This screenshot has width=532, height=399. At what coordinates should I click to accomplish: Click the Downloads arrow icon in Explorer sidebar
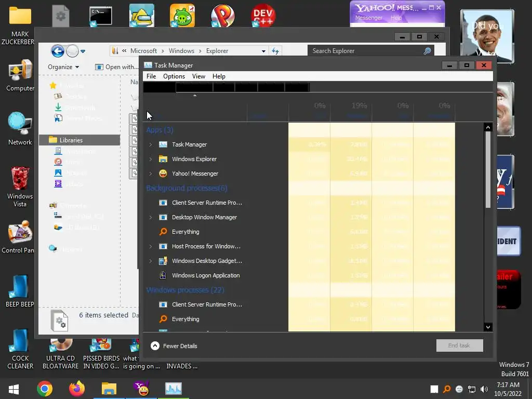coord(58,107)
